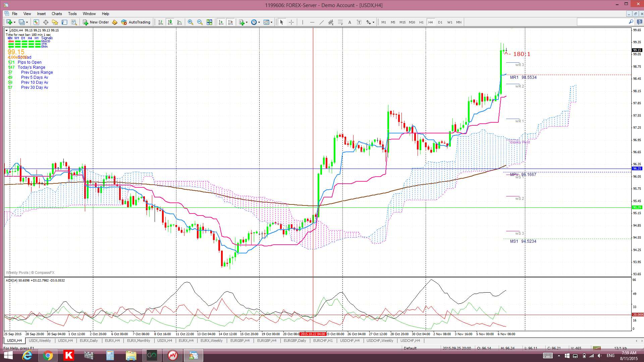Image resolution: width=644 pixels, height=362 pixels.
Task: Toggle Chart Shift
Action: (230, 22)
